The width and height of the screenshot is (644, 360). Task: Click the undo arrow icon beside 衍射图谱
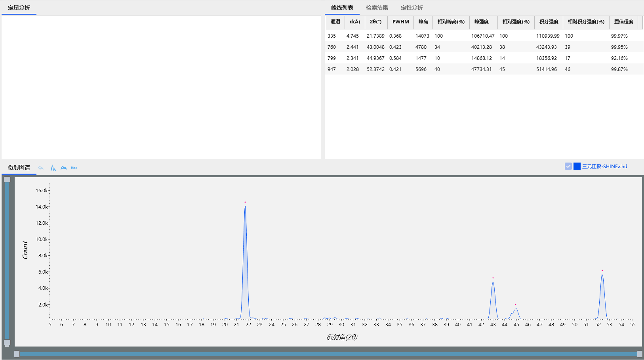(x=41, y=168)
